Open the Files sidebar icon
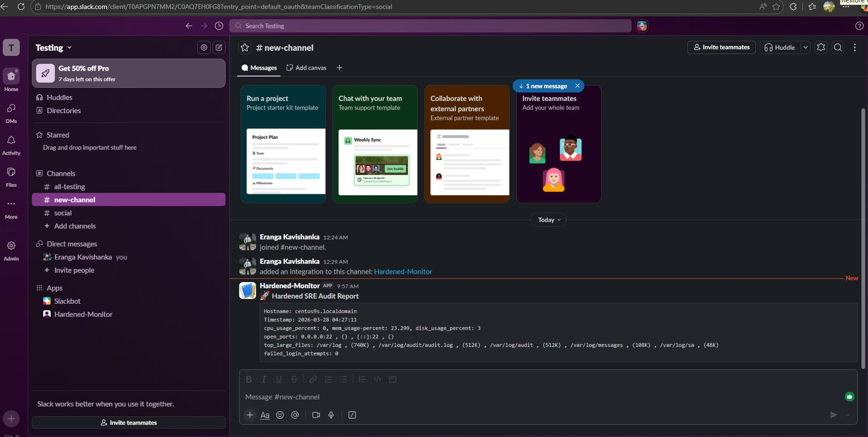The height and width of the screenshot is (437, 868). point(11,172)
